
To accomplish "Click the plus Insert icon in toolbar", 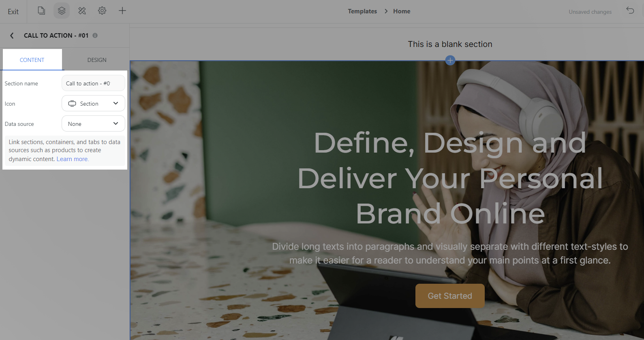I will (122, 11).
